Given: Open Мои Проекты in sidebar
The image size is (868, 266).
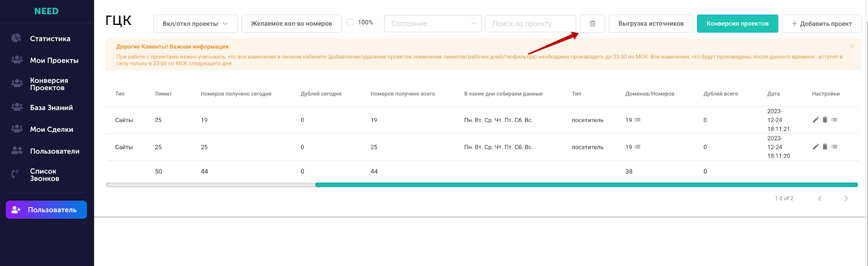Looking at the screenshot, I should coord(54,60).
